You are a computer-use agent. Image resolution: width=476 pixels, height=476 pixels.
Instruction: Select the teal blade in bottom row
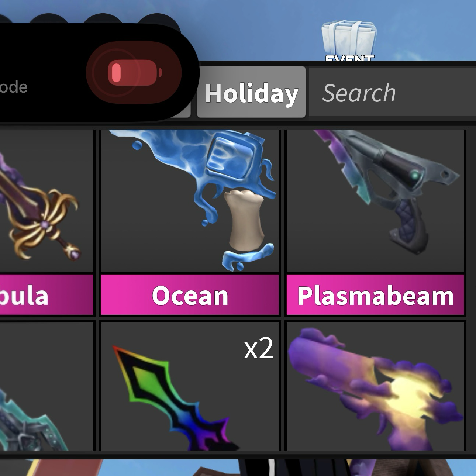click(x=46, y=386)
